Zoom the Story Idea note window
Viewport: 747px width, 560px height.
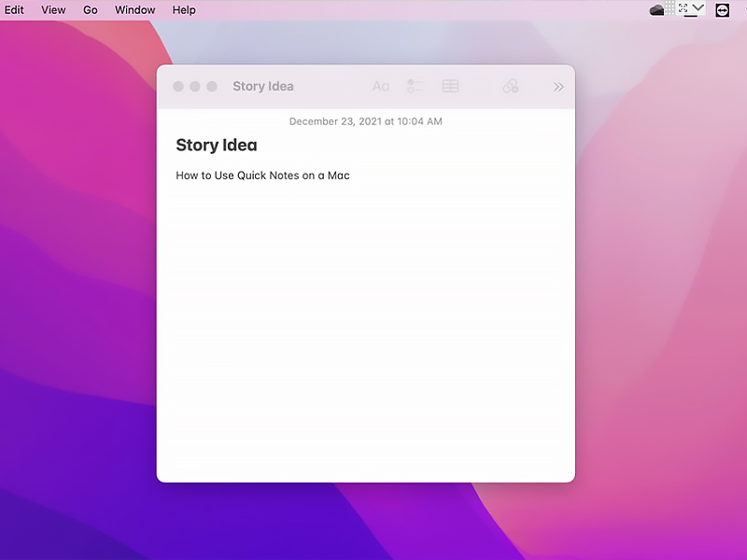point(212,86)
